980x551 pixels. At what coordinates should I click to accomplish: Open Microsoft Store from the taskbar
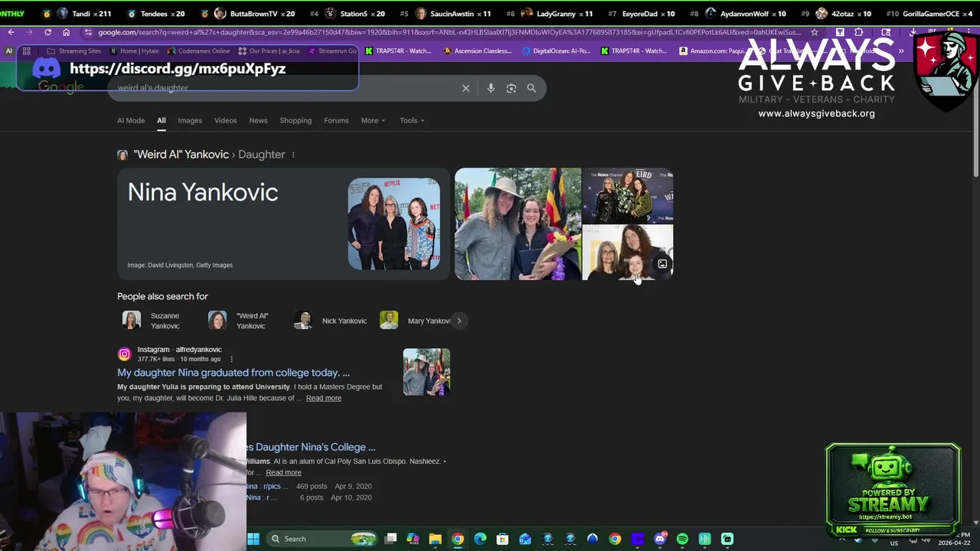pyautogui.click(x=502, y=539)
